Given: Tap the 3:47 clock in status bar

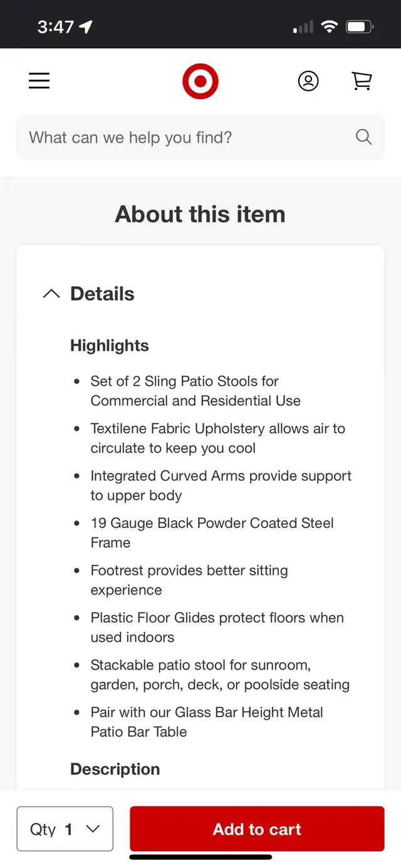Looking at the screenshot, I should (x=56, y=27).
